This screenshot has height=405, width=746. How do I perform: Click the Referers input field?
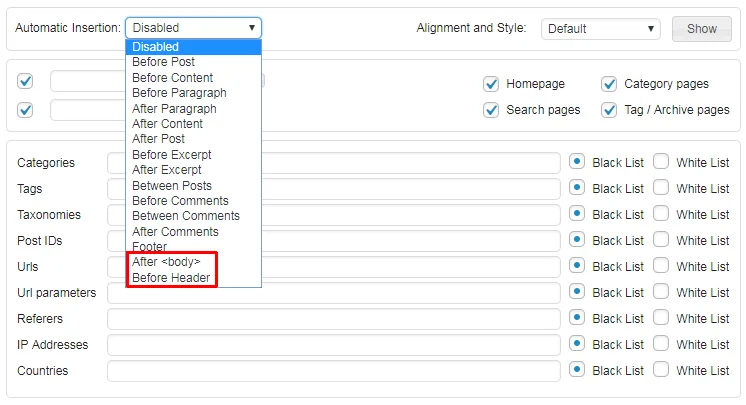point(334,319)
